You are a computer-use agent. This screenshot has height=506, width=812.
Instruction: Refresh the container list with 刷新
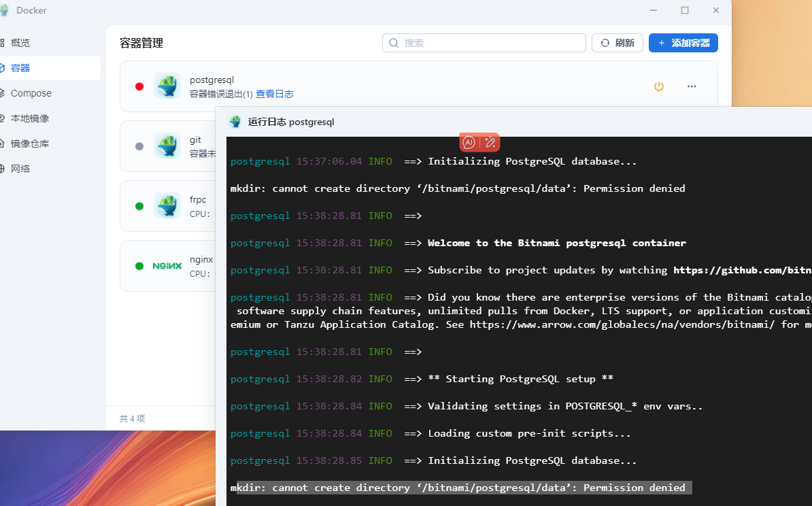point(618,43)
